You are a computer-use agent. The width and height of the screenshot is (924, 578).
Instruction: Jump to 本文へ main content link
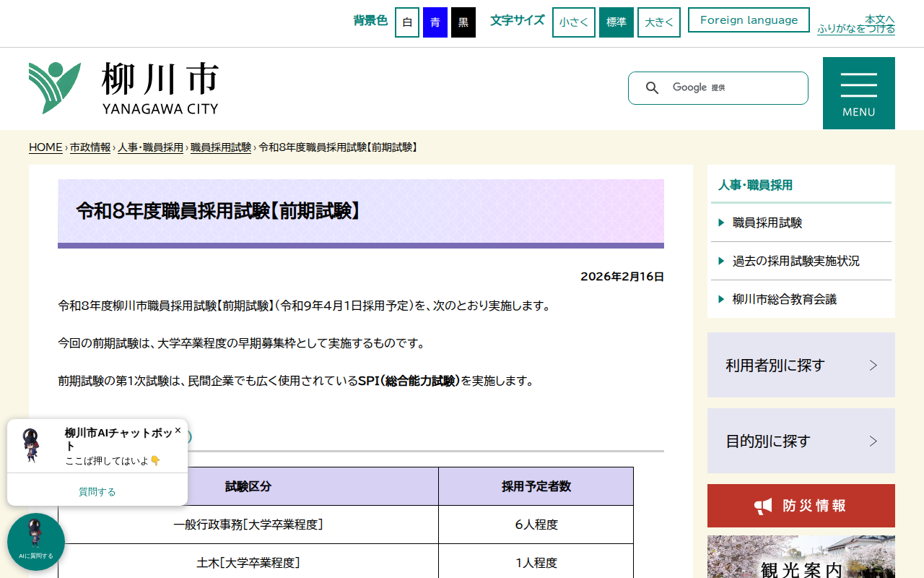[880, 19]
